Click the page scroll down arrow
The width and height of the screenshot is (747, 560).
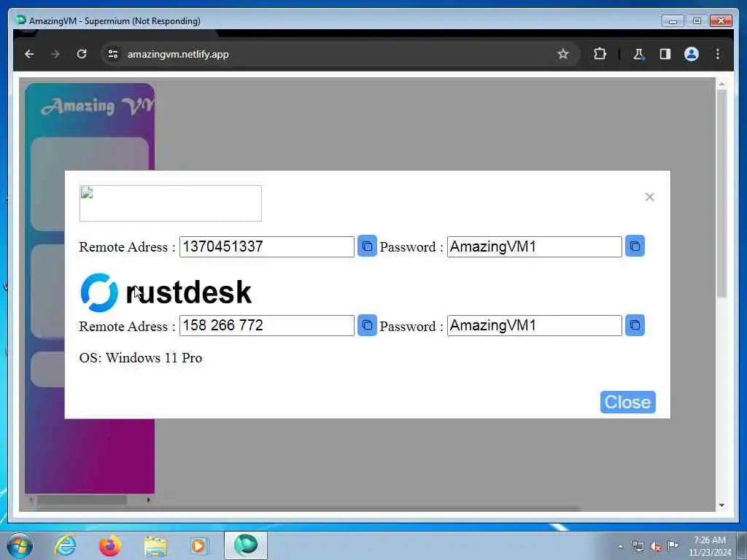point(721,505)
